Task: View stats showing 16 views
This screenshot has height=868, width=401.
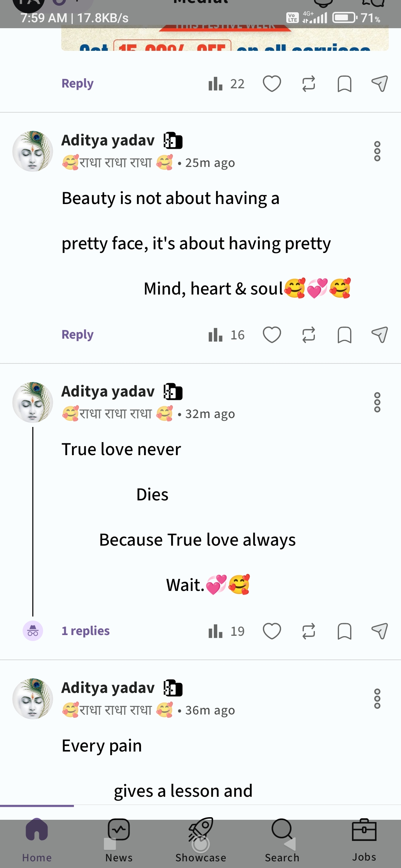Action: (226, 335)
